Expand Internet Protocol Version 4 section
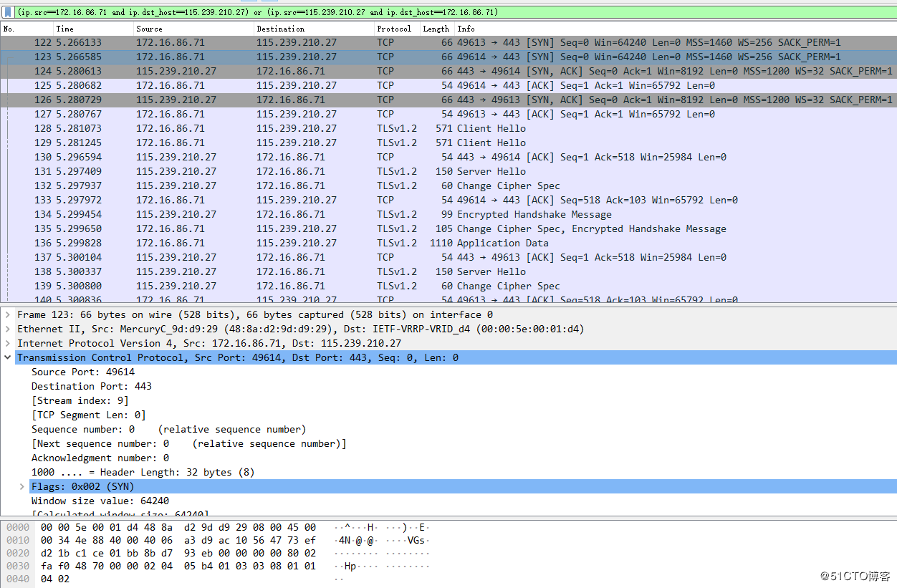The image size is (897, 588). click(8, 343)
